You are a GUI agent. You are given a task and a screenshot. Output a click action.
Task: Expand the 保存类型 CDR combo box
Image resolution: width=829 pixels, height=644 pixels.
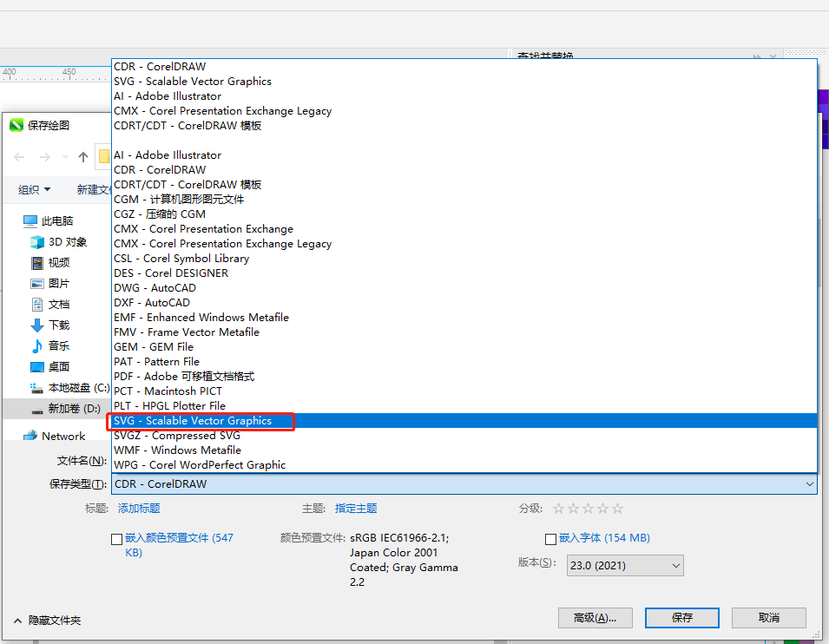[464, 484]
